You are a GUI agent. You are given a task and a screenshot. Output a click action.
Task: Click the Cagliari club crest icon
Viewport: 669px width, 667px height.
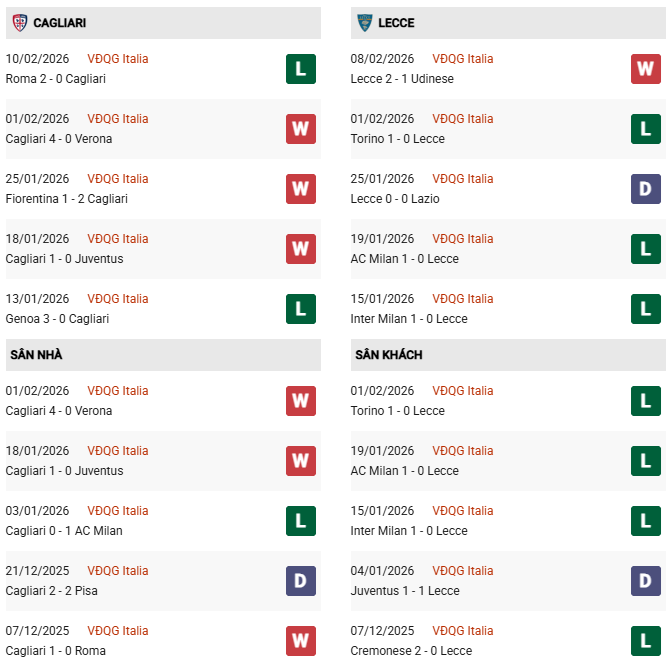click(x=19, y=22)
